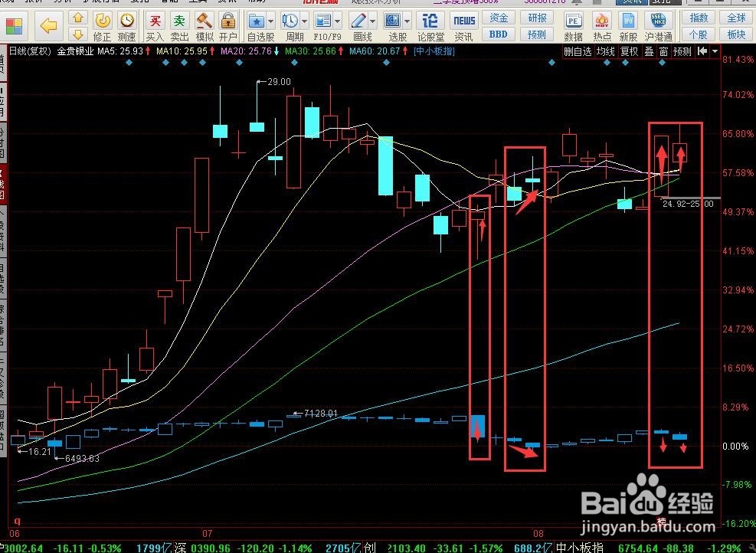Expand the 自选股 dropdown arrow

point(270,21)
